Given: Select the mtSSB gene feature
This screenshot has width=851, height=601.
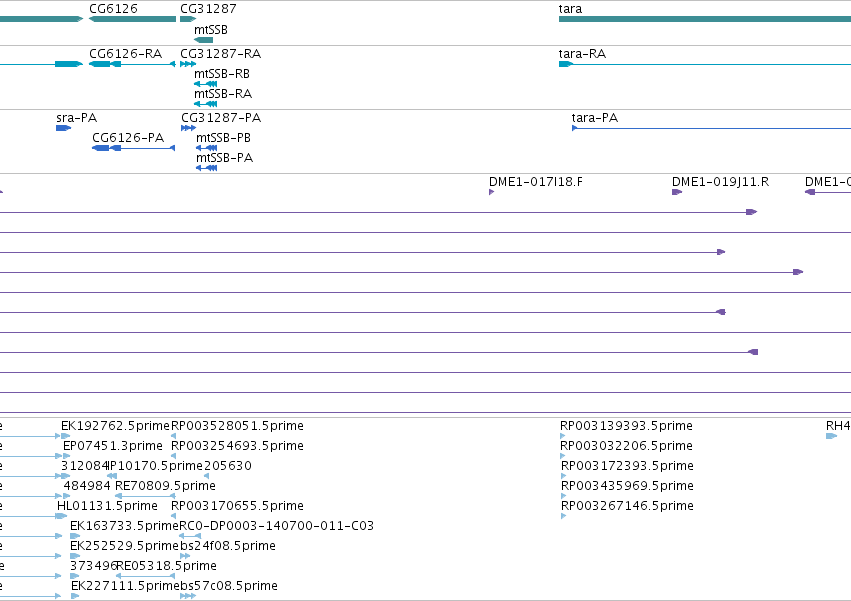Looking at the screenshot, I should pos(204,40).
